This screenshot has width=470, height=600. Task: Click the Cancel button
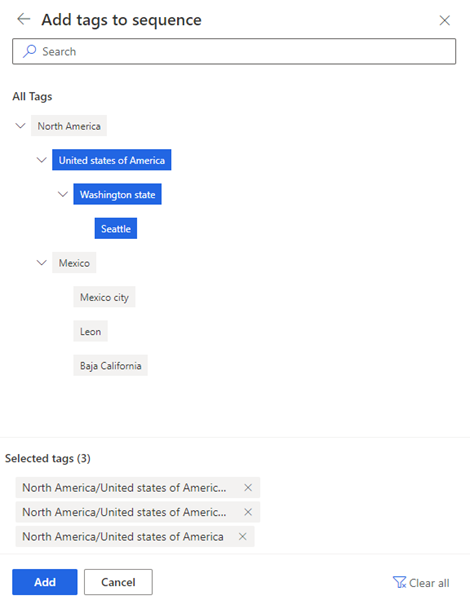click(118, 582)
